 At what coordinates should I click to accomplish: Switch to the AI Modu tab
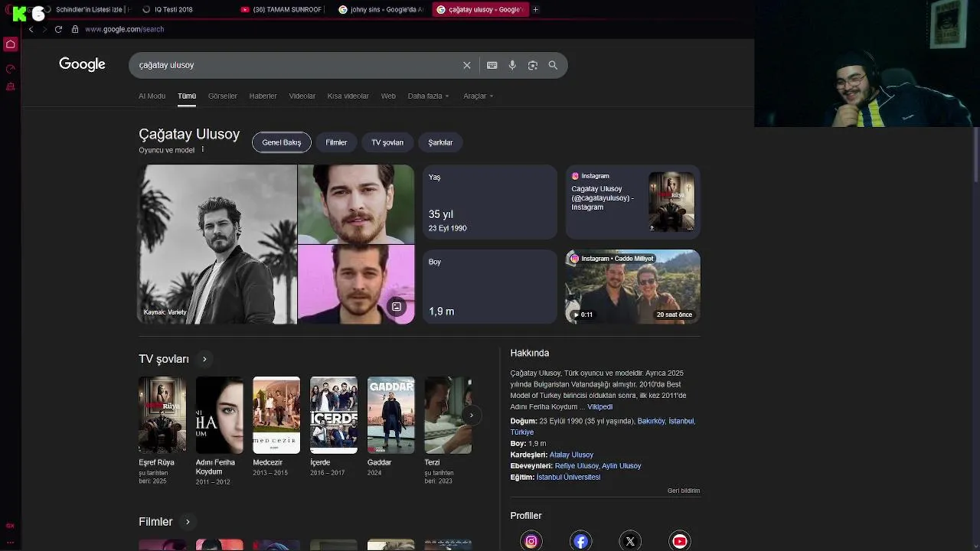pyautogui.click(x=152, y=96)
